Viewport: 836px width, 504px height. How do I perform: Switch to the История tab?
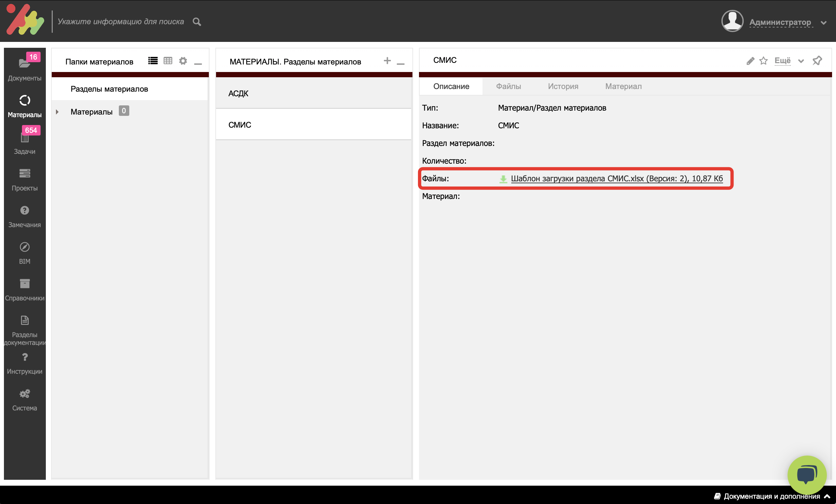tap(563, 86)
